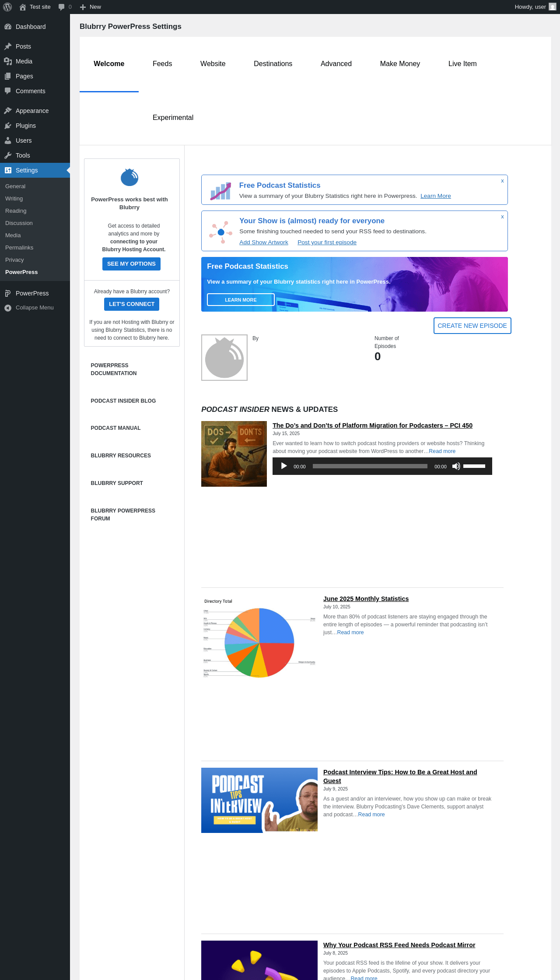Screen dimensions: 560x980
Task: Switch to the Website tab
Action: (x=213, y=64)
